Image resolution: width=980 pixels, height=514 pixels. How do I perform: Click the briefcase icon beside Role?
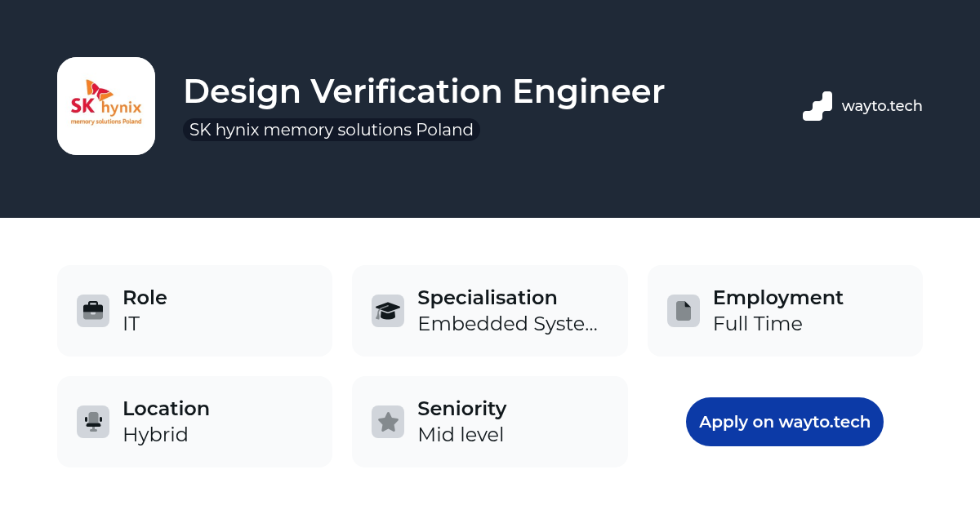tap(93, 311)
